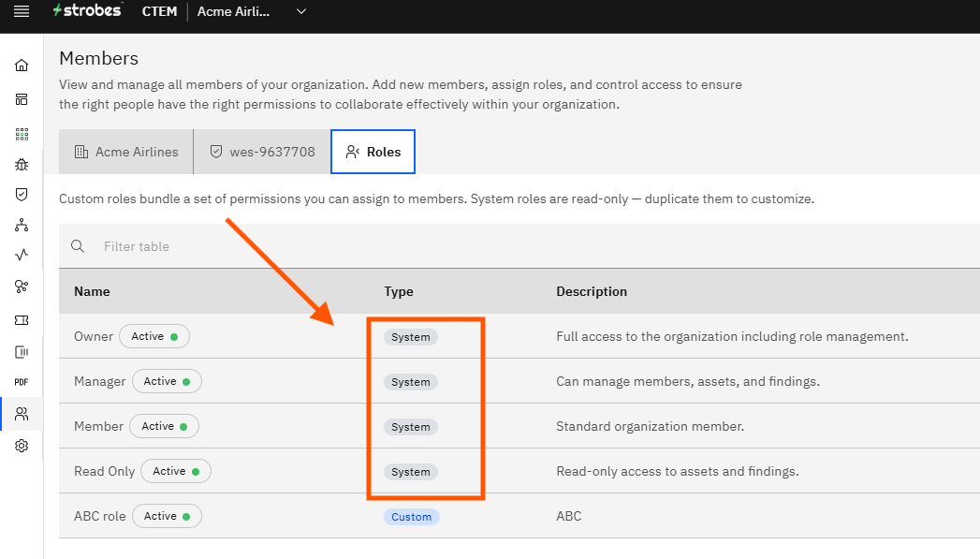980x559 pixels.
Task: Open the Member role row
Action: (x=519, y=426)
